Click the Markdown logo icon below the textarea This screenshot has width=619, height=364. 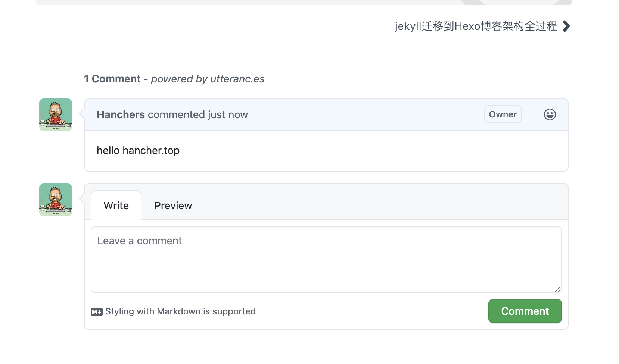(x=96, y=312)
